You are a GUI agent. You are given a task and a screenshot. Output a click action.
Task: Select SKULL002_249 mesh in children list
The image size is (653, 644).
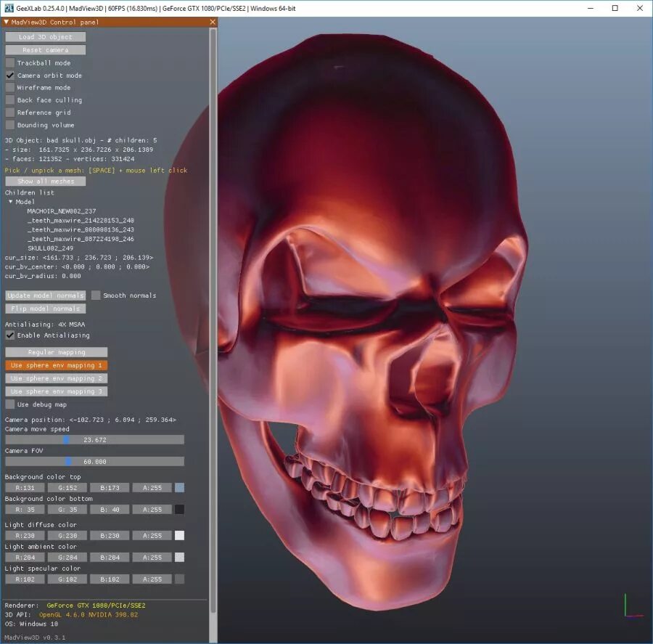50,248
